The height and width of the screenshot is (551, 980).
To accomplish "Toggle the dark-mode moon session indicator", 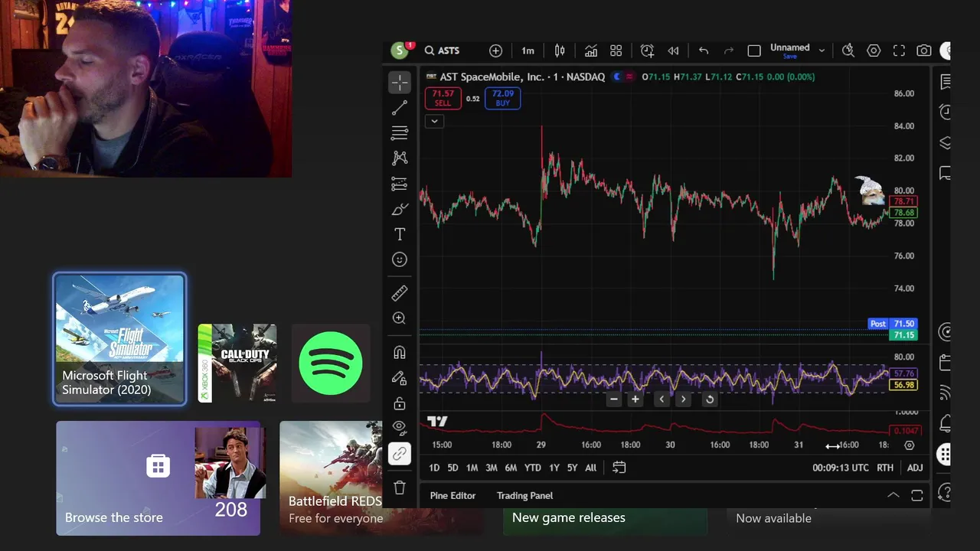I will [617, 77].
